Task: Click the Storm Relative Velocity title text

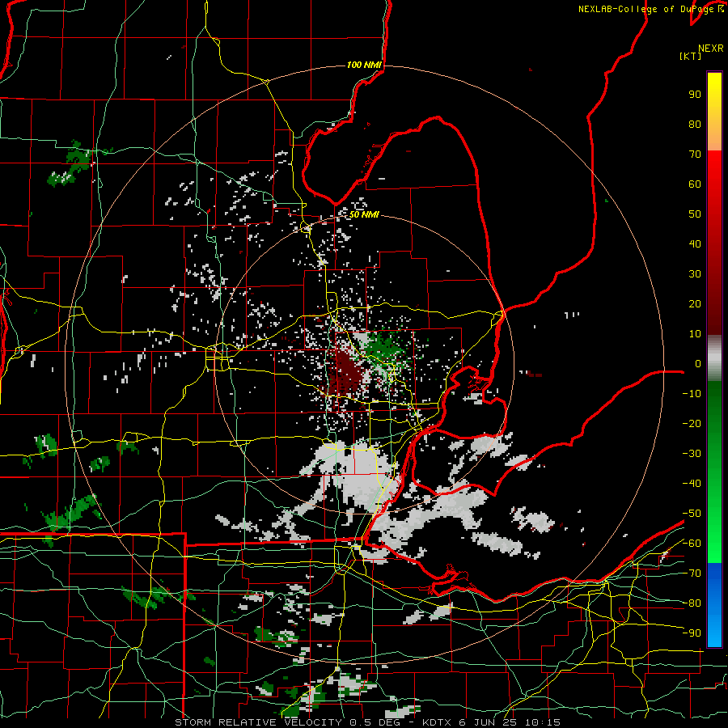Action: click(367, 722)
